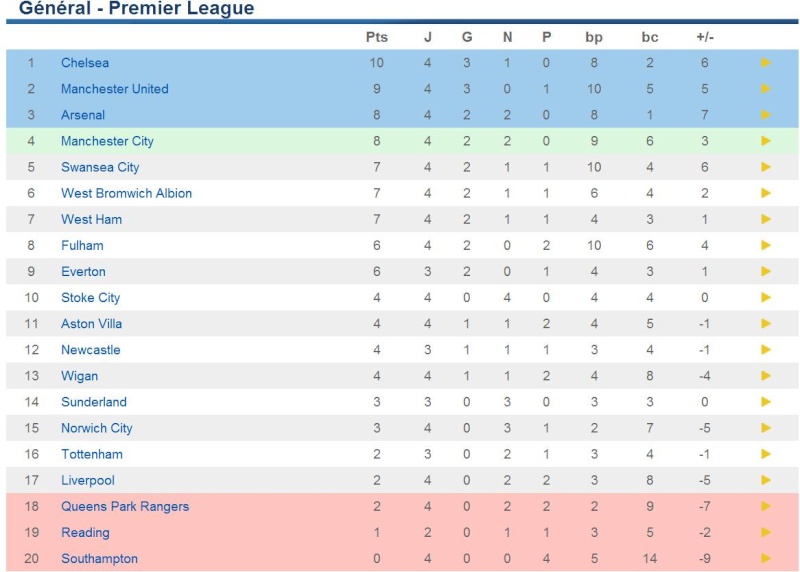Expand Southampton row with yellow arrow
This screenshot has height=572, width=800.
point(765,558)
